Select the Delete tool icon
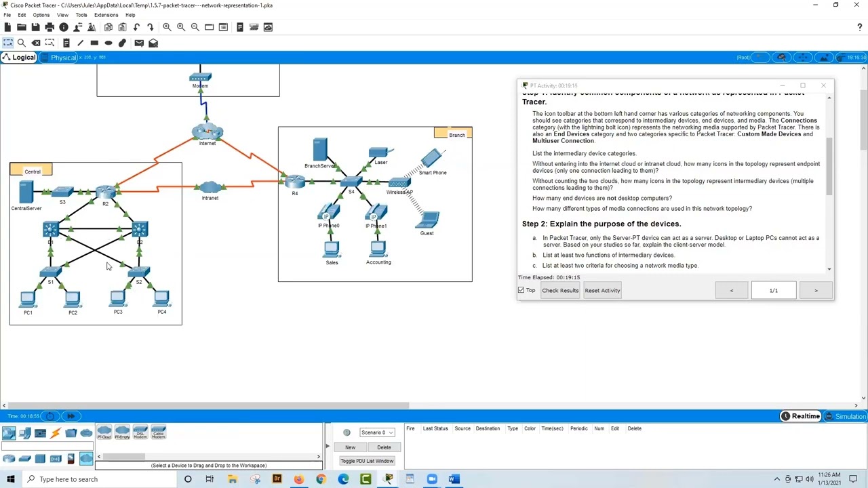The height and width of the screenshot is (488, 868). pos(36,43)
